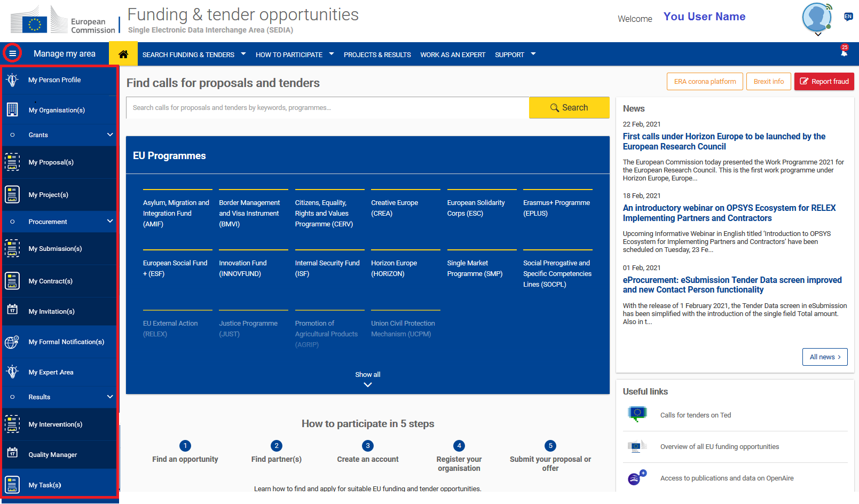Click step 1 Find an opportunity
The height and width of the screenshot is (504, 859).
click(x=185, y=452)
